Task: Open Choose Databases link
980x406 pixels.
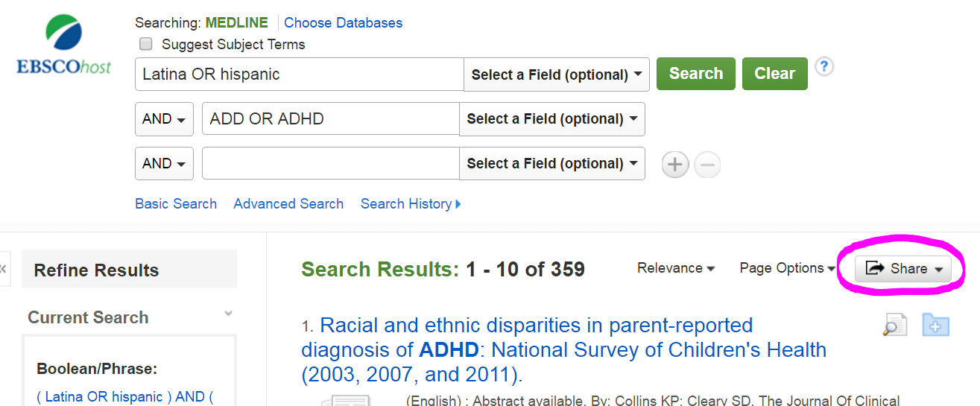Action: click(343, 23)
